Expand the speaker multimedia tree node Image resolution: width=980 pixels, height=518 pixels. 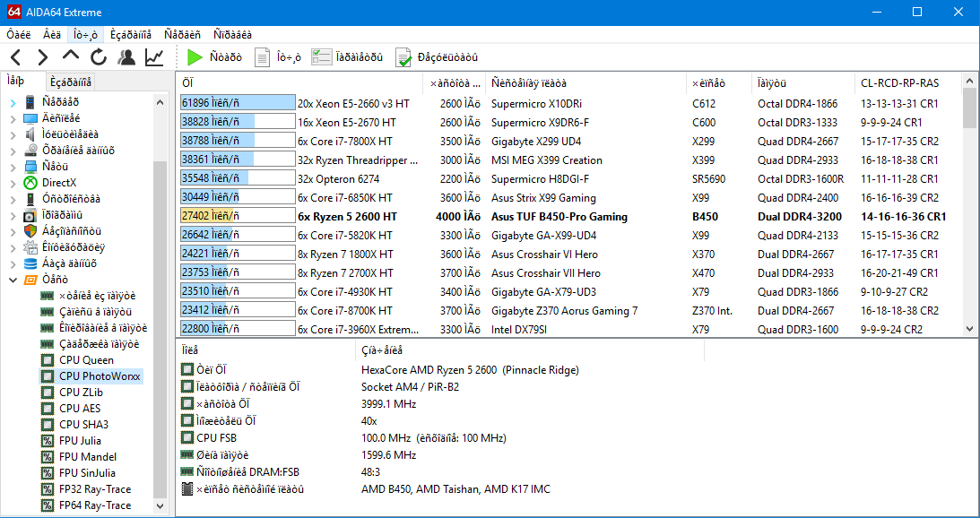pyautogui.click(x=13, y=134)
